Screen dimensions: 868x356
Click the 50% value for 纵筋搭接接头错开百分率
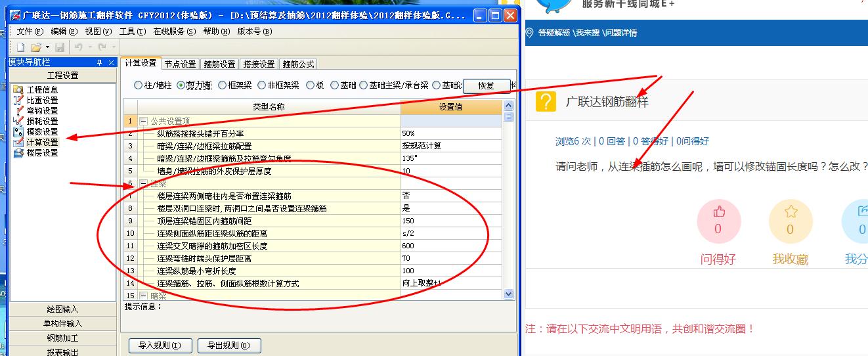pyautogui.click(x=451, y=133)
